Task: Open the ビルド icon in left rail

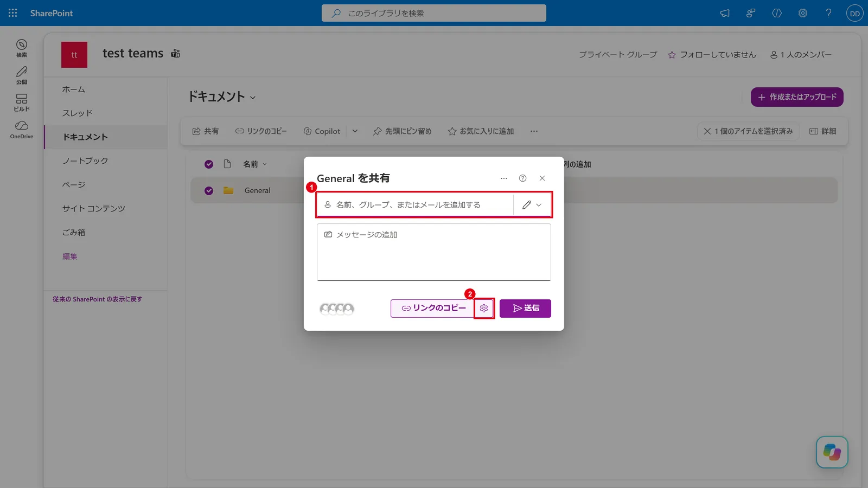Action: [22, 102]
